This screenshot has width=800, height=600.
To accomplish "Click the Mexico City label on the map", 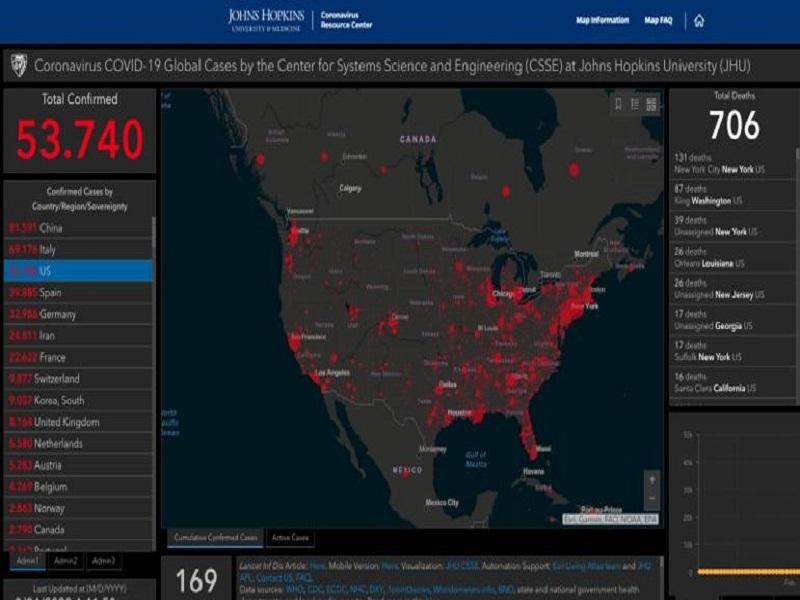I will [442, 503].
